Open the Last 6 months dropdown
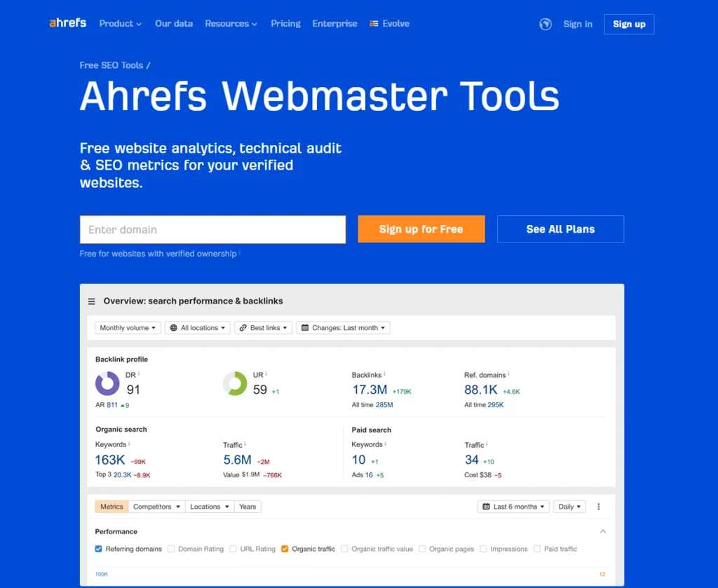The height and width of the screenshot is (588, 718). 513,507
